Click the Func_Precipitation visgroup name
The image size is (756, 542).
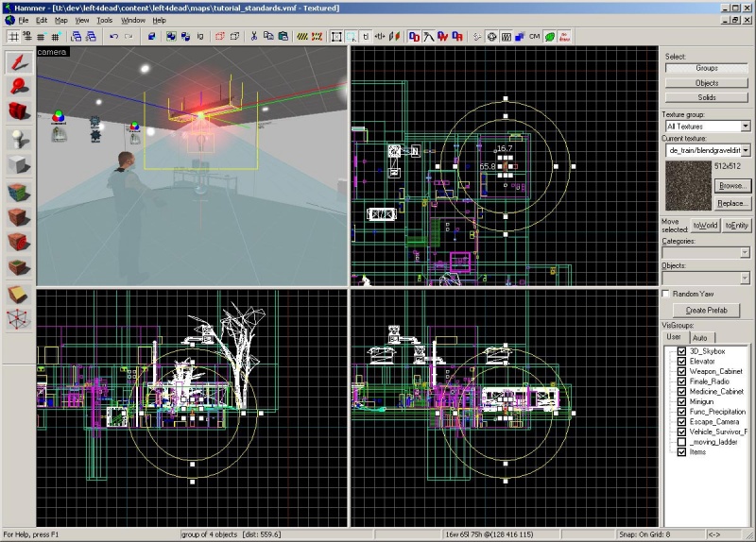click(x=717, y=412)
